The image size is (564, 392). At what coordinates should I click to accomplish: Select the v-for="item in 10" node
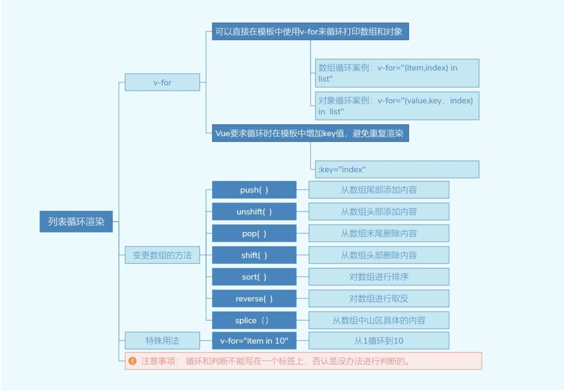254,340
